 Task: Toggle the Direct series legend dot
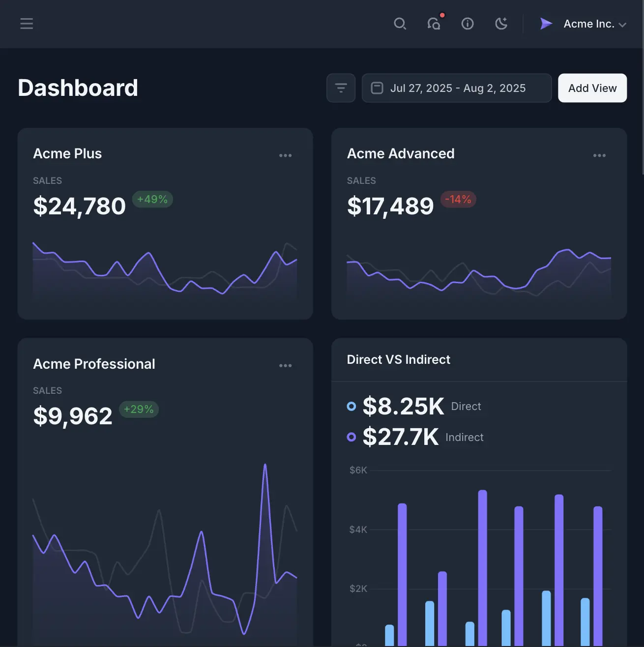pyautogui.click(x=351, y=406)
